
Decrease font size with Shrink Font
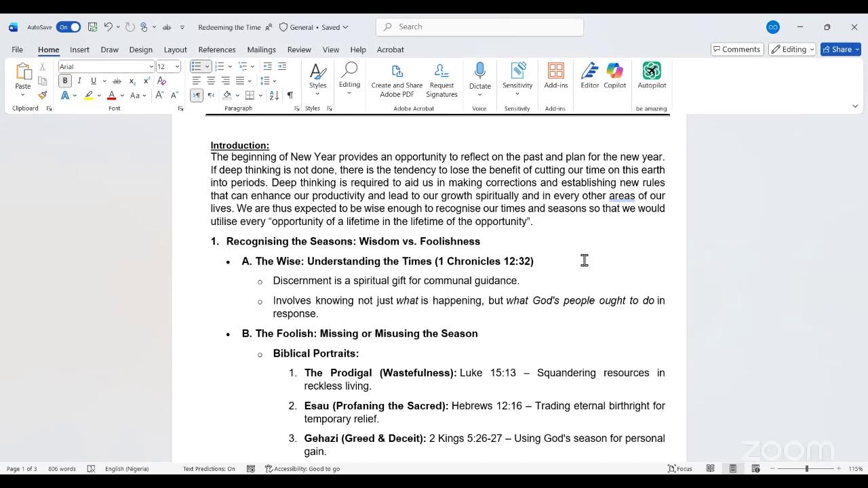(174, 96)
